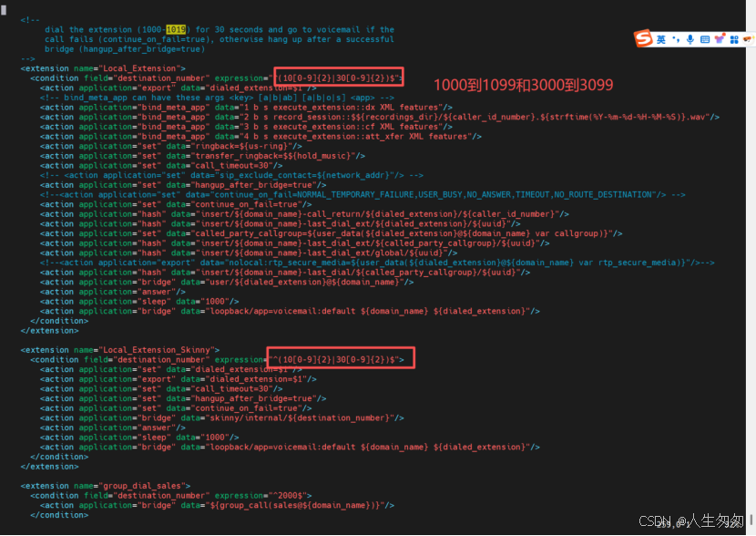Click hash line 'last_dial_ext/global/${uuid}'

(249, 253)
